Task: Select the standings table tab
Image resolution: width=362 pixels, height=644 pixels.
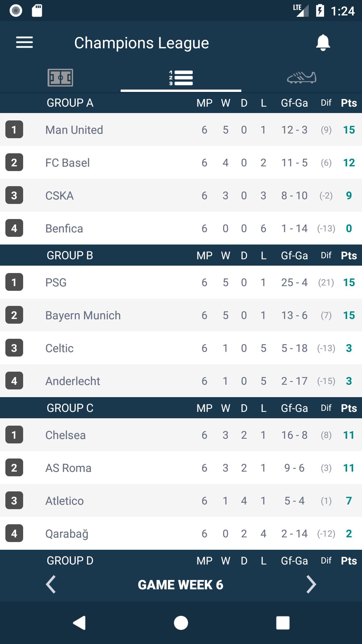Action: (181, 78)
